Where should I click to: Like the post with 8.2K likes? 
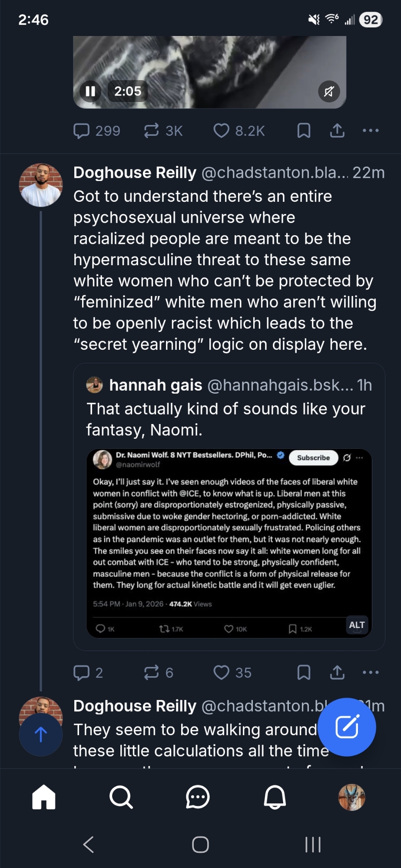222,131
